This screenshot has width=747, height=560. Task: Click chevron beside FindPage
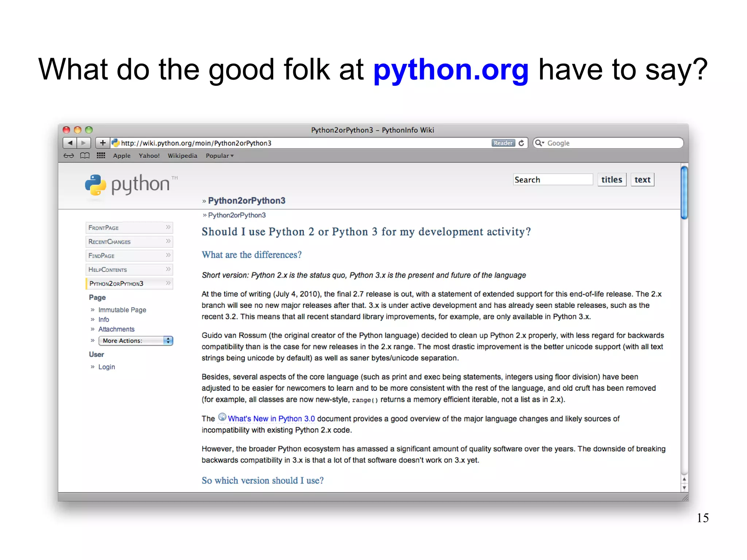pyautogui.click(x=168, y=255)
